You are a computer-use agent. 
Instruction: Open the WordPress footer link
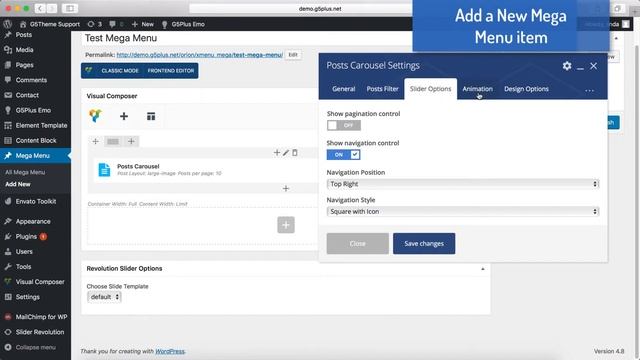point(170,351)
